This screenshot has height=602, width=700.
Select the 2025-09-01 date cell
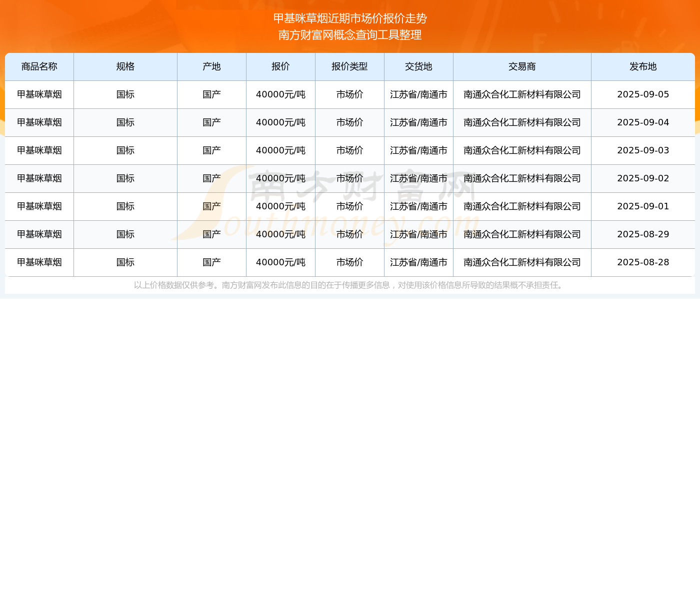point(643,207)
